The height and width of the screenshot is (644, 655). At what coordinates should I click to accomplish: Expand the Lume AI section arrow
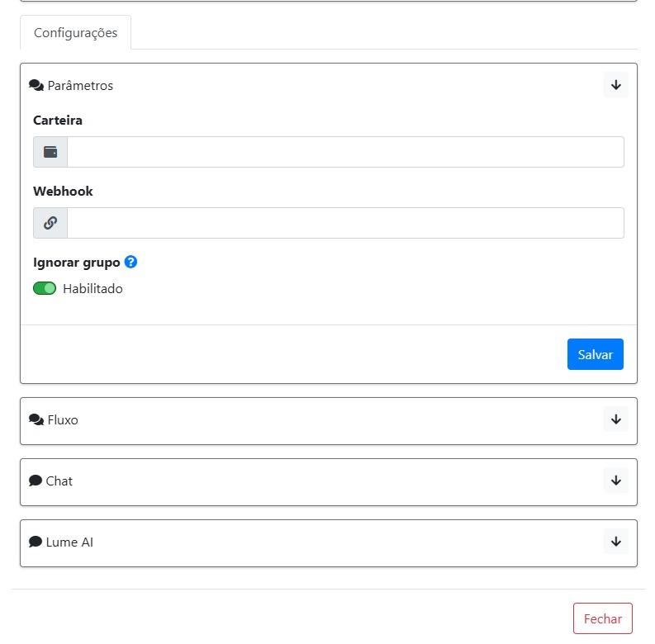[x=615, y=542]
